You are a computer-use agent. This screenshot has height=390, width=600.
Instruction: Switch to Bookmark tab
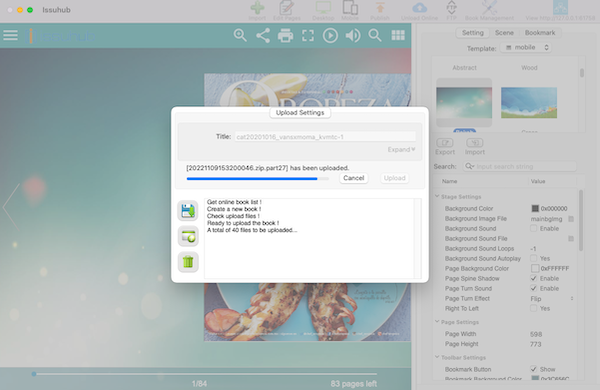[x=540, y=33]
